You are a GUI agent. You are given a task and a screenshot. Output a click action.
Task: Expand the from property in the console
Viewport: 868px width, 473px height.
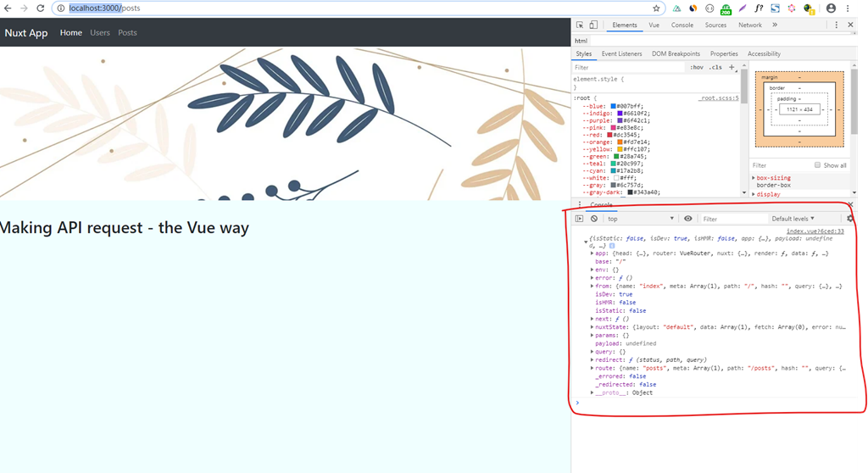pos(593,287)
